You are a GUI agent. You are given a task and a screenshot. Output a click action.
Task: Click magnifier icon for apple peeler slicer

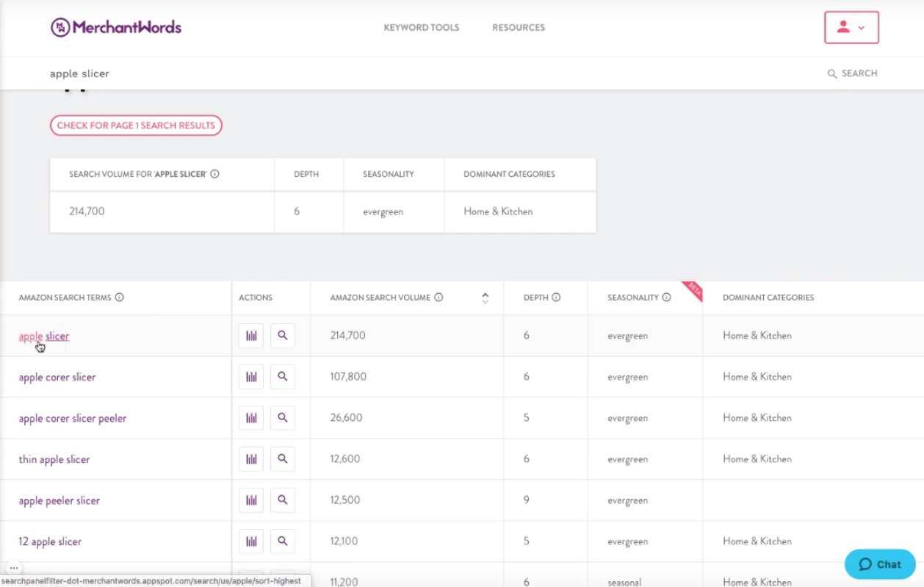283,500
